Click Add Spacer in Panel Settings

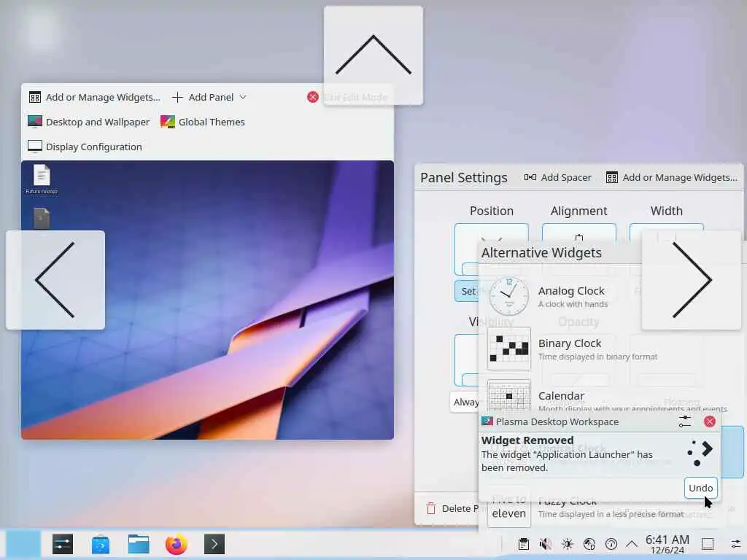[x=557, y=178]
